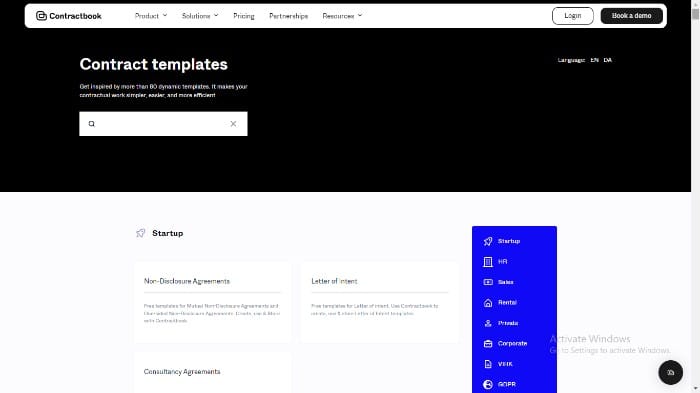Image resolution: width=700 pixels, height=393 pixels.
Task: Click the Sales money icon in sidebar
Action: click(488, 282)
